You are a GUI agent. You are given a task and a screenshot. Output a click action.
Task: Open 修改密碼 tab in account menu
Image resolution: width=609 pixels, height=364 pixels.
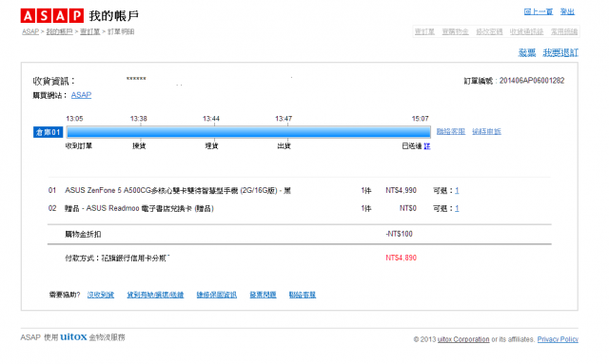click(489, 31)
